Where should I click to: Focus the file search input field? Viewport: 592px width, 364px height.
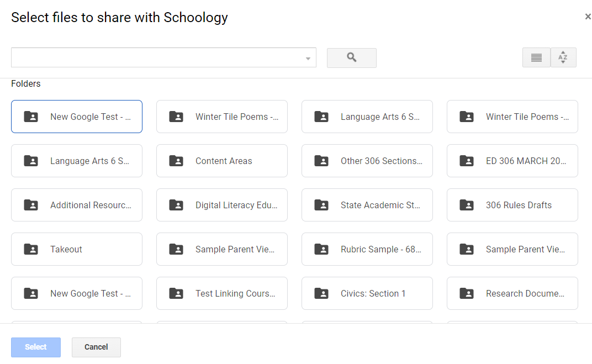pyautogui.click(x=163, y=58)
